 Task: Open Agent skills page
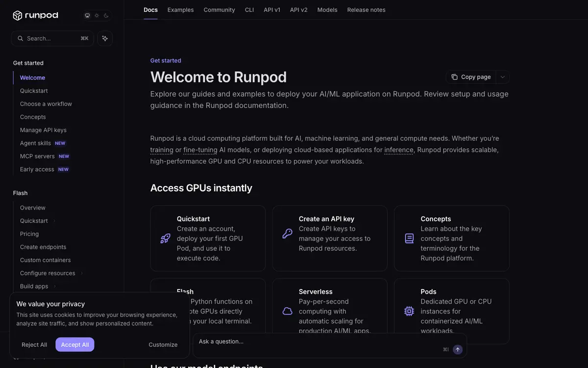pos(35,143)
